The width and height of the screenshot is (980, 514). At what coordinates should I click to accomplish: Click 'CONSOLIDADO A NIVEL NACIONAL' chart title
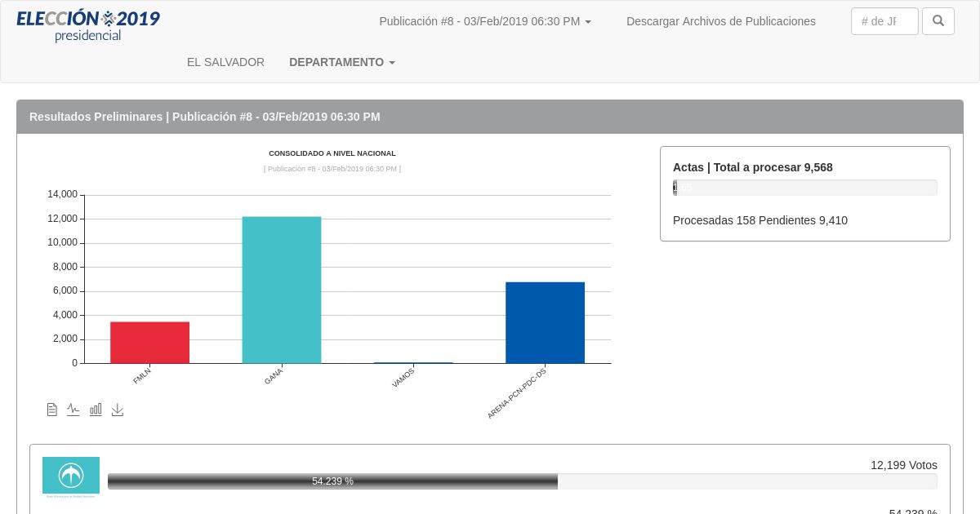pyautogui.click(x=332, y=153)
